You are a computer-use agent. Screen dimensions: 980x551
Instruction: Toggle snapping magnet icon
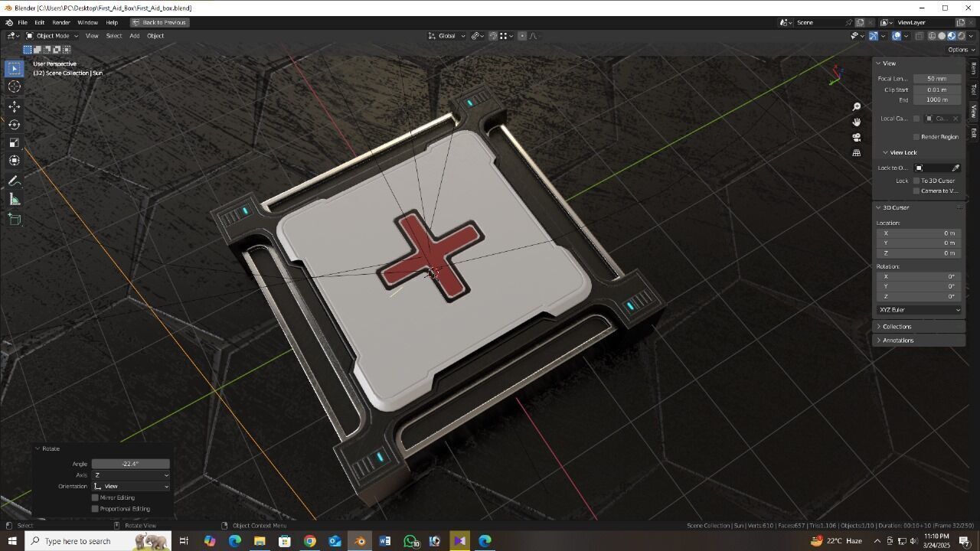coord(493,36)
